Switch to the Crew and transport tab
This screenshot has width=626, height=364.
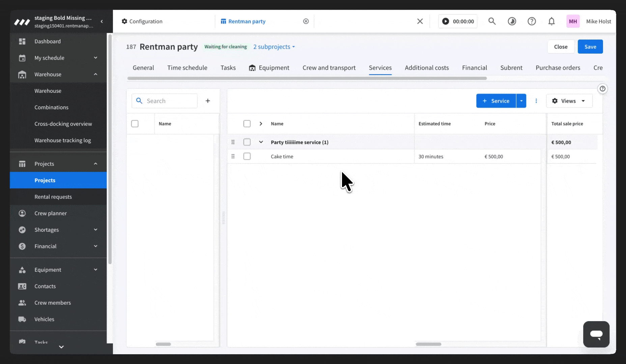[x=329, y=68]
